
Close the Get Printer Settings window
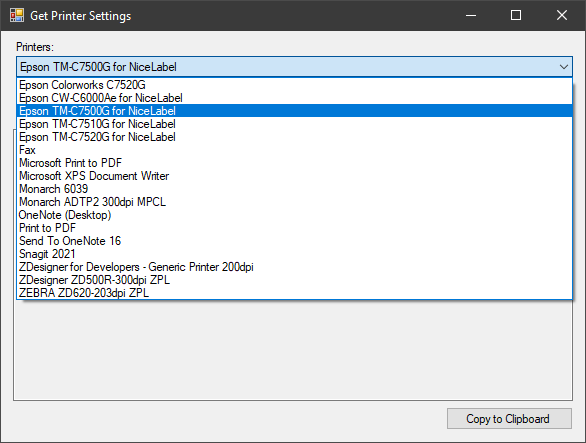point(562,15)
